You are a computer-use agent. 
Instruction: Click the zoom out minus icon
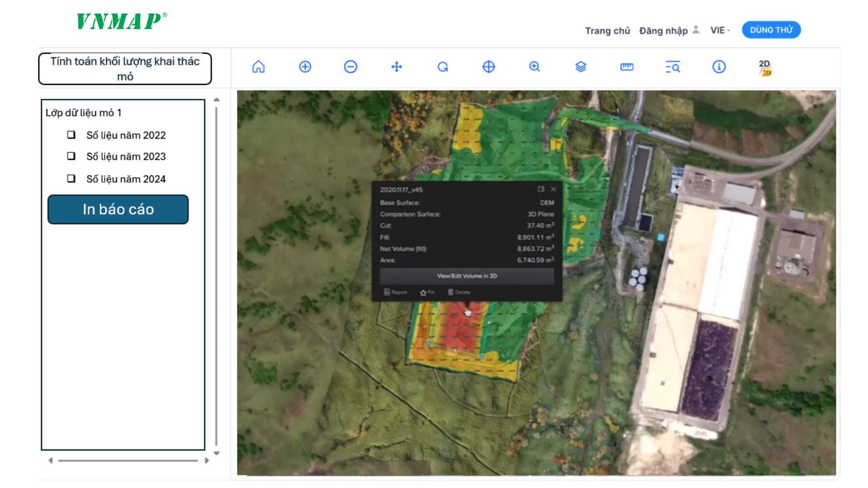[350, 67]
